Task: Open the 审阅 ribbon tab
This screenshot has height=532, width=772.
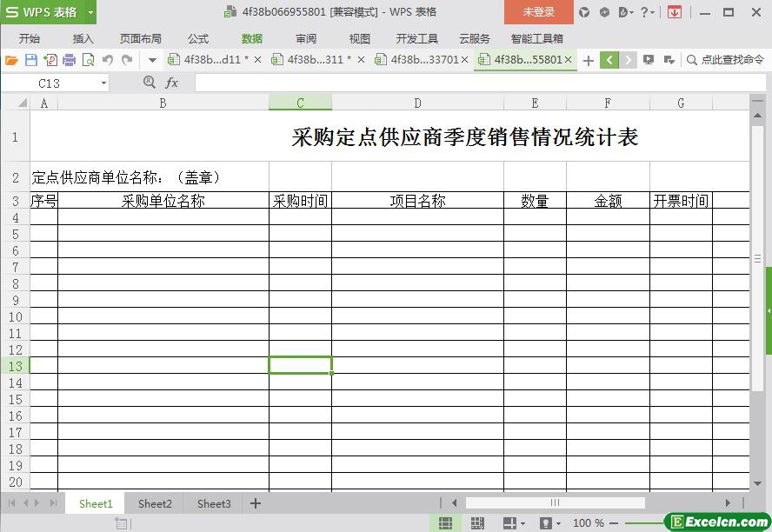Action: click(x=306, y=38)
